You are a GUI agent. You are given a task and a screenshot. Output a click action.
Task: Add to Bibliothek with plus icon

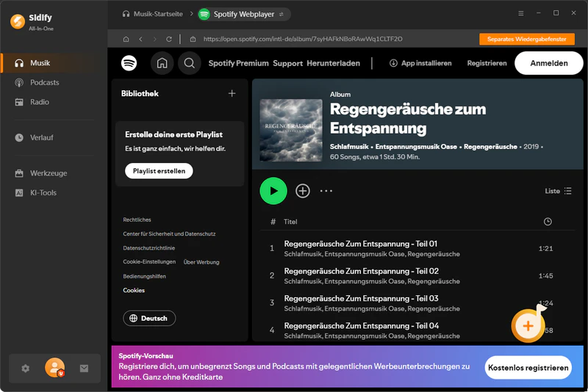[232, 93]
